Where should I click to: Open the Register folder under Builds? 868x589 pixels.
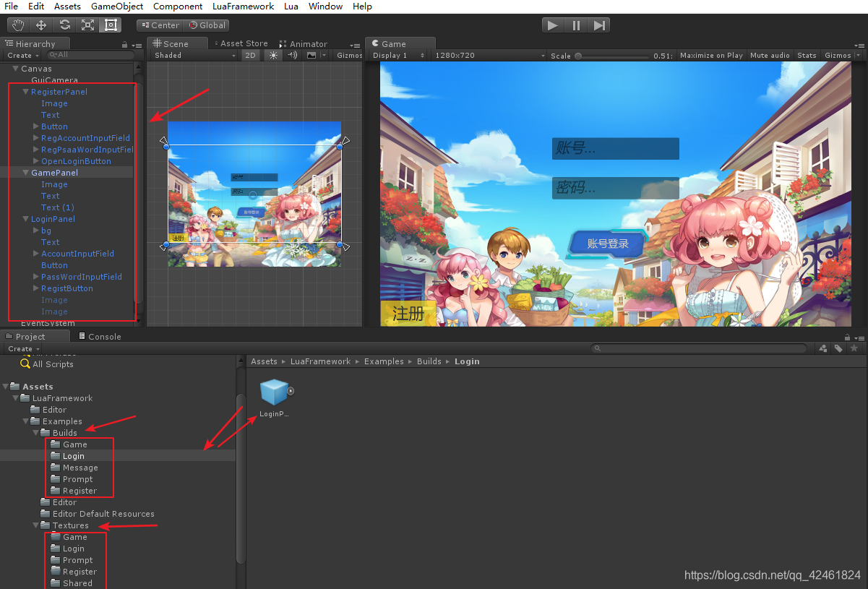[80, 491]
